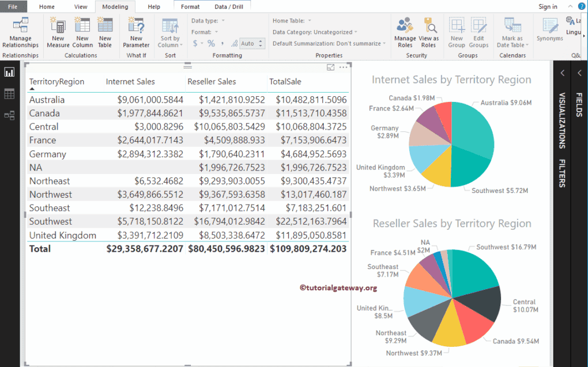Open the Data / Drill tab
This screenshot has height=367, width=588.
click(229, 6)
